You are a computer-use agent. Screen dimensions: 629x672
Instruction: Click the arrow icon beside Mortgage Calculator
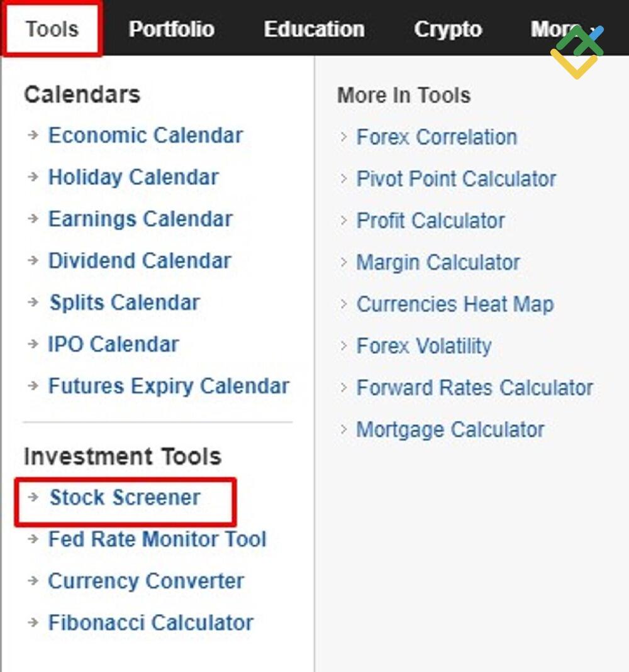click(x=343, y=430)
